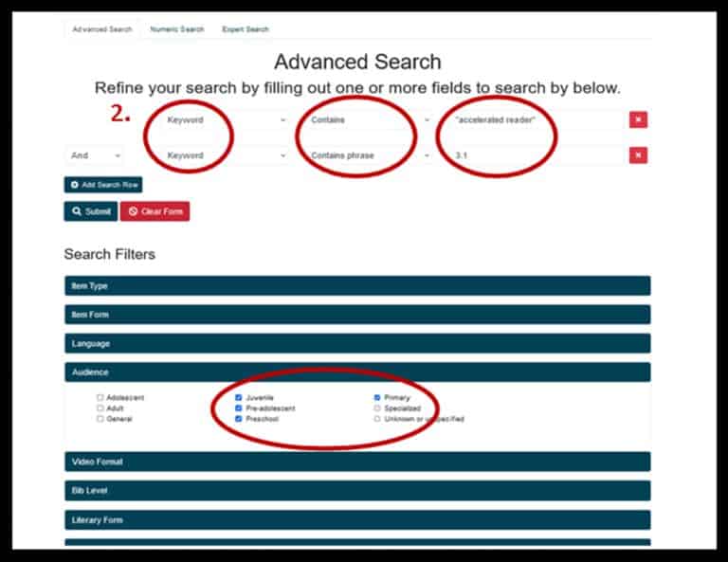
Task: Uncheck the Juvenile audience checkbox
Action: tap(239, 398)
